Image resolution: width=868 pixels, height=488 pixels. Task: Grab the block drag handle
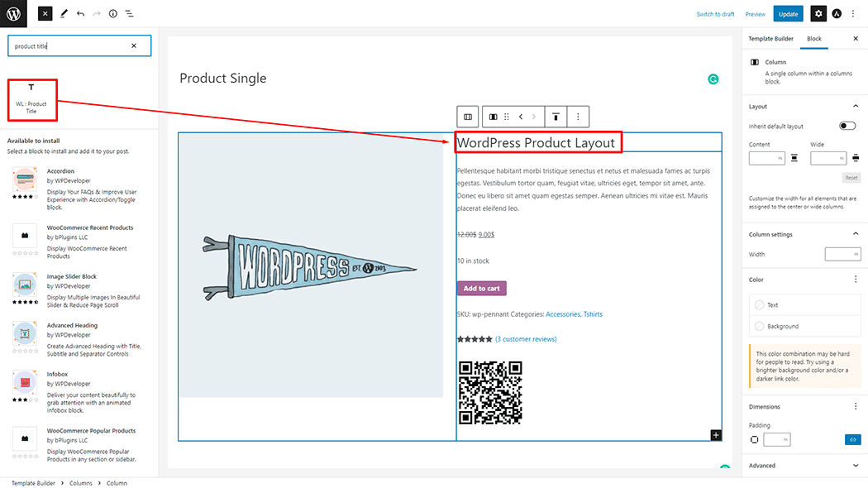point(507,117)
